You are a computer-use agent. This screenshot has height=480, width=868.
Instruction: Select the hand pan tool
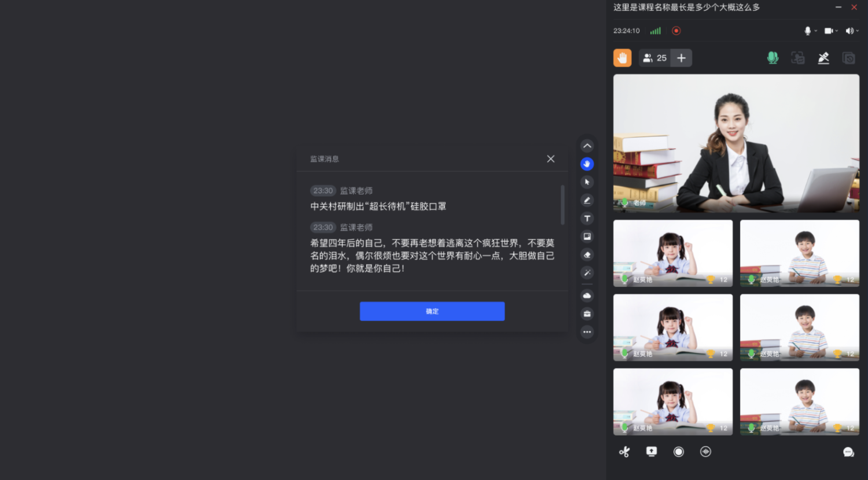pos(587,164)
